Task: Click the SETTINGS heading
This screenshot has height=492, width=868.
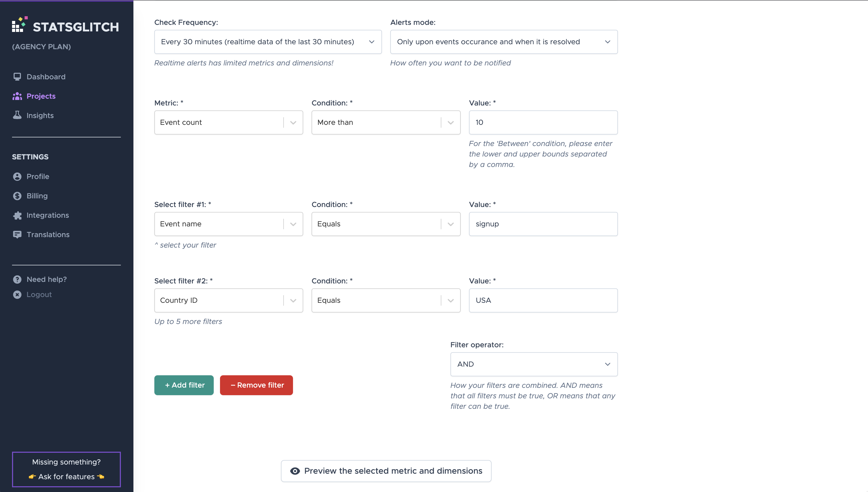Action: pos(30,157)
